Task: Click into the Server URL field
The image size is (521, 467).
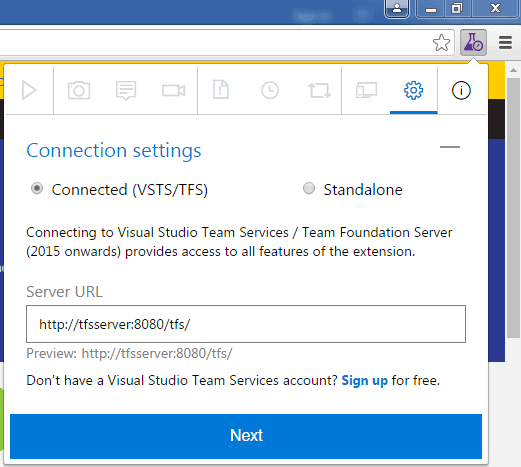Action: 246,324
